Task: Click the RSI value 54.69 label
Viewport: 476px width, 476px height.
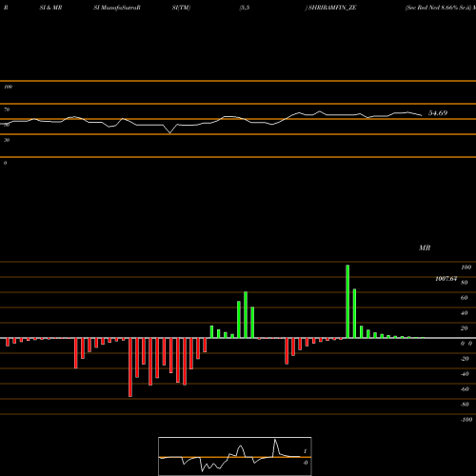Action: [438, 113]
